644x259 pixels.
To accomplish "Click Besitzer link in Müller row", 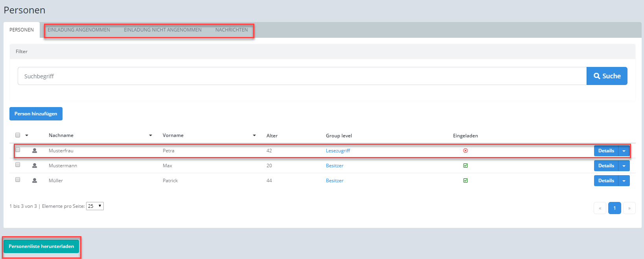I will (335, 181).
